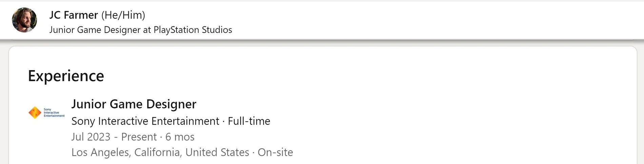Image resolution: width=644 pixels, height=164 pixels.
Task: Click the orange diamond Sony logo mark
Action: click(35, 112)
